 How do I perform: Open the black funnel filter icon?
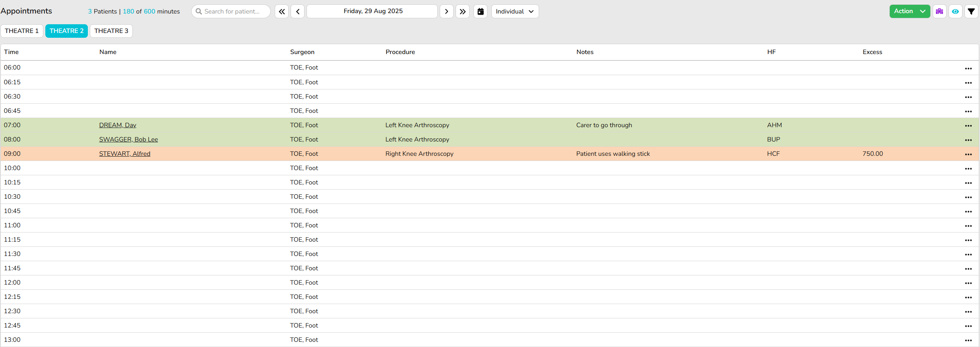(x=971, y=12)
